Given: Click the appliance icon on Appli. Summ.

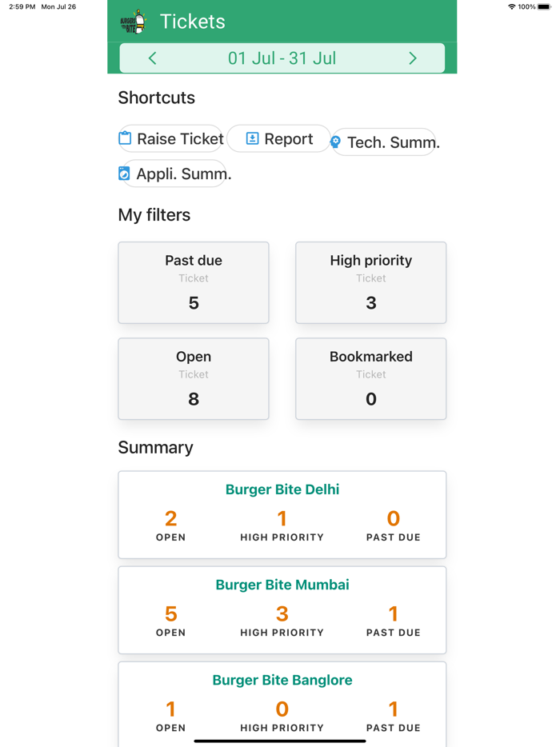Looking at the screenshot, I should tap(124, 174).
